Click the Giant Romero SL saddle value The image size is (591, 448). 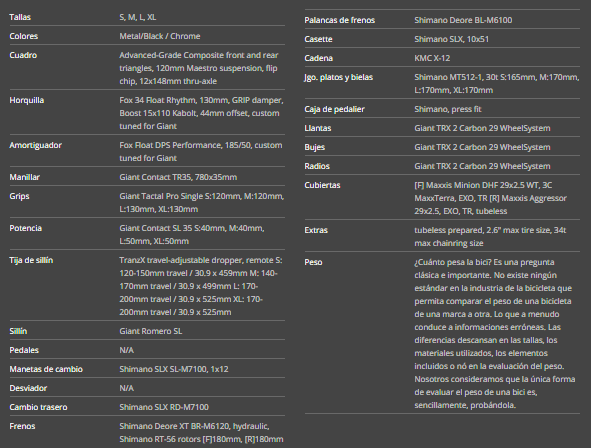point(150,331)
